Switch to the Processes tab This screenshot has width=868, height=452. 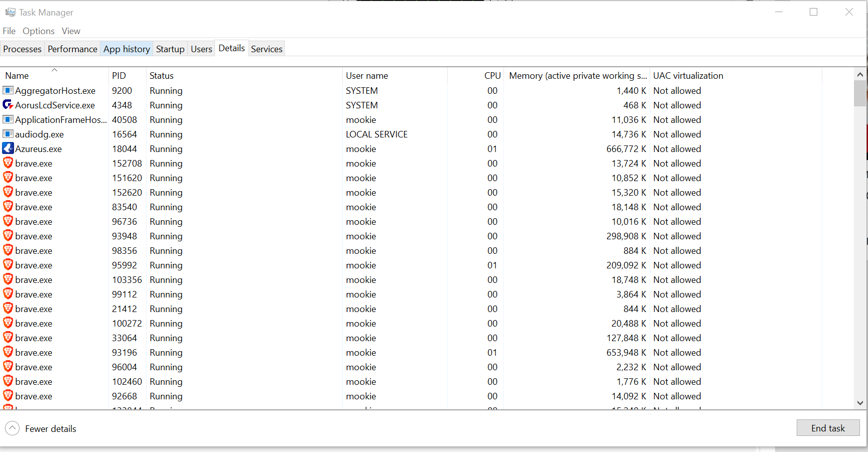pyautogui.click(x=22, y=49)
